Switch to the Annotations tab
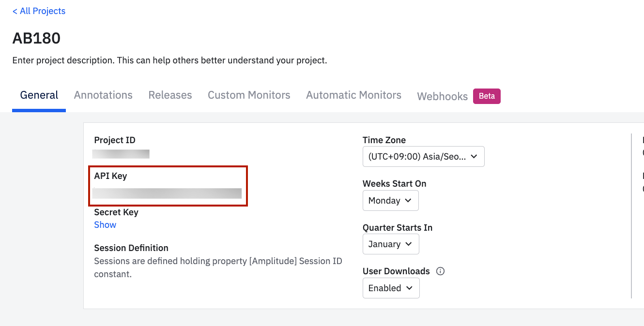The height and width of the screenshot is (326, 644). tap(103, 95)
